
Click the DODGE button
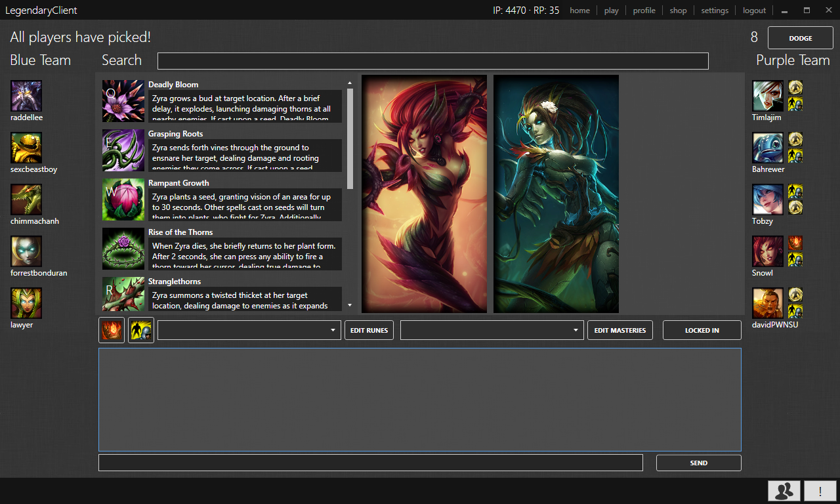coord(801,38)
